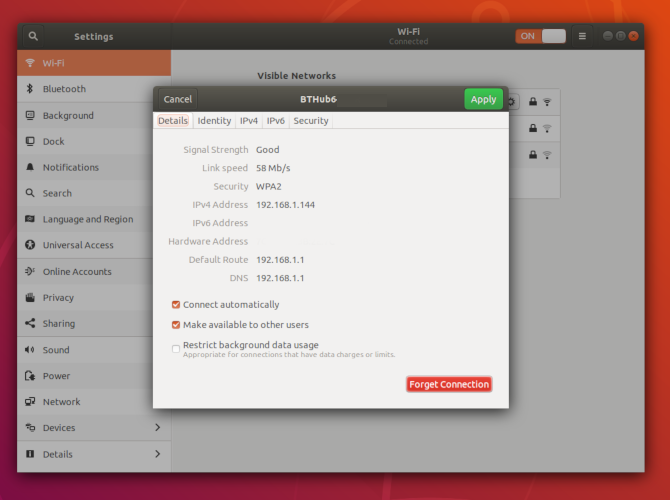Open the hamburger menu in Wi-Fi header
The height and width of the screenshot is (500, 670).
pyautogui.click(x=582, y=36)
